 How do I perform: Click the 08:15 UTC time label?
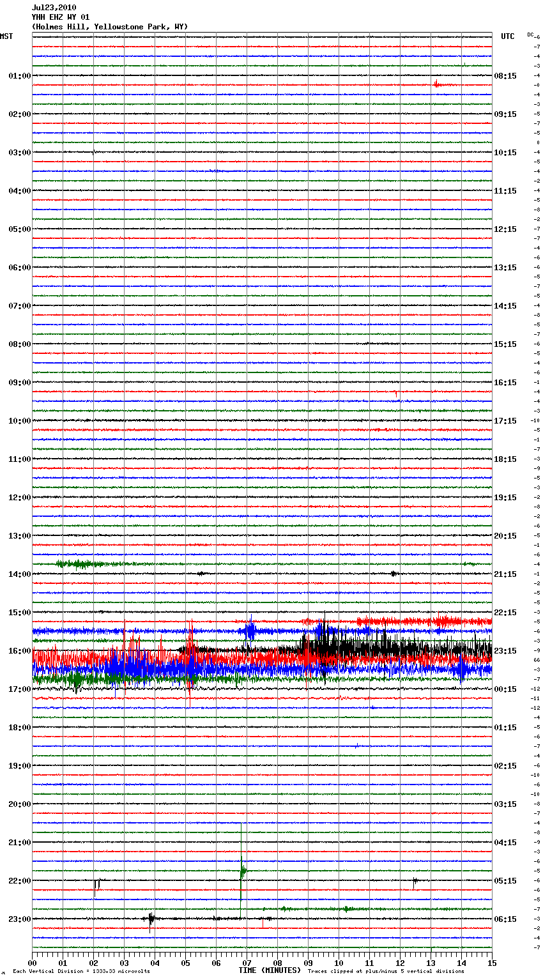click(505, 76)
